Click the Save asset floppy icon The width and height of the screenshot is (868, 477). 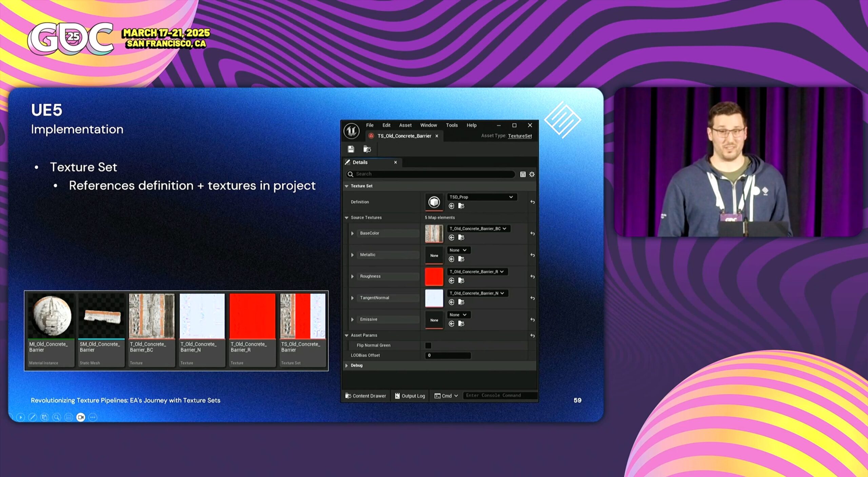[351, 149]
